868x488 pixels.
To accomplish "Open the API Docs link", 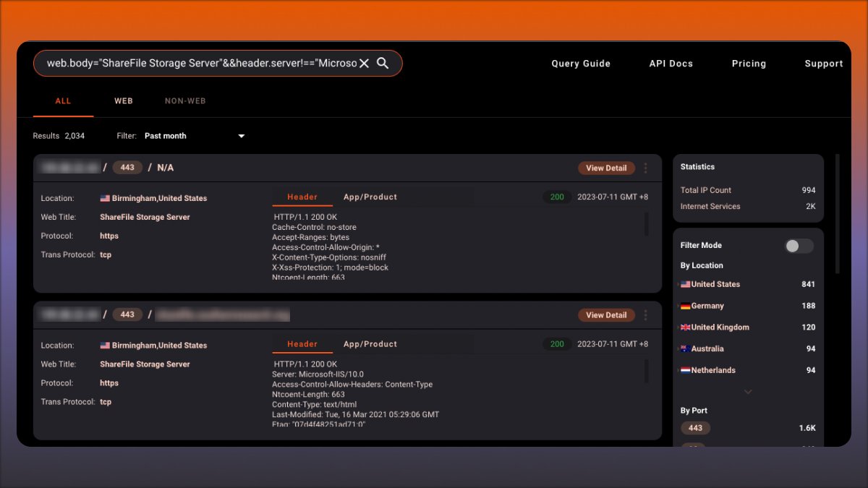I will [x=671, y=64].
